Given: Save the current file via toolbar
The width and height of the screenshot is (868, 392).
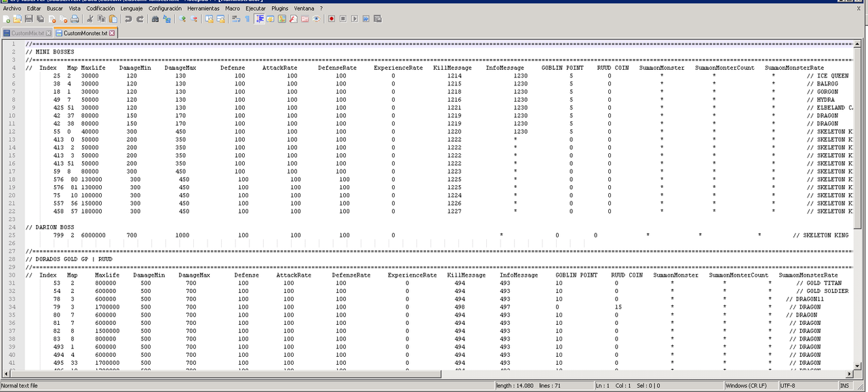Looking at the screenshot, I should 28,19.
